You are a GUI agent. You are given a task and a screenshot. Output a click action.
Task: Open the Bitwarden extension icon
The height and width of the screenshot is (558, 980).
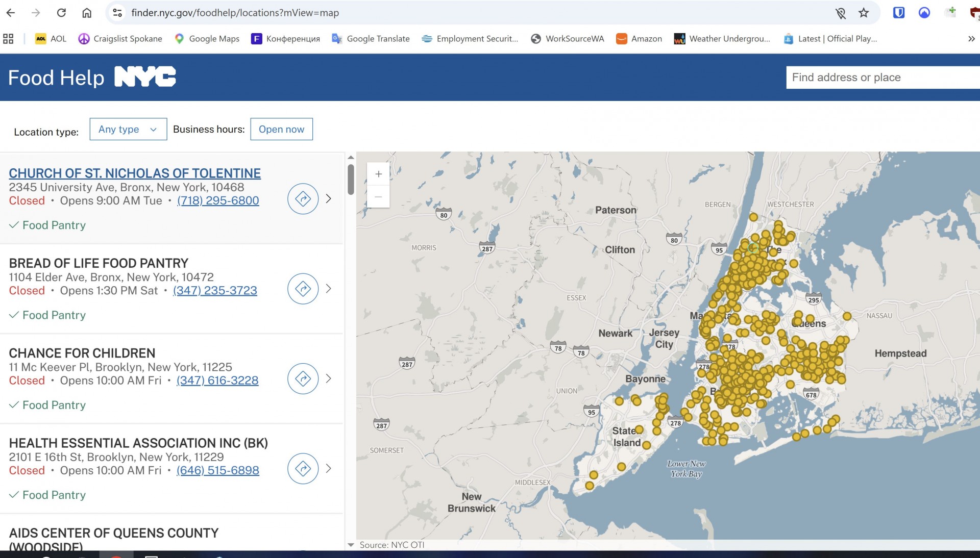tap(899, 13)
